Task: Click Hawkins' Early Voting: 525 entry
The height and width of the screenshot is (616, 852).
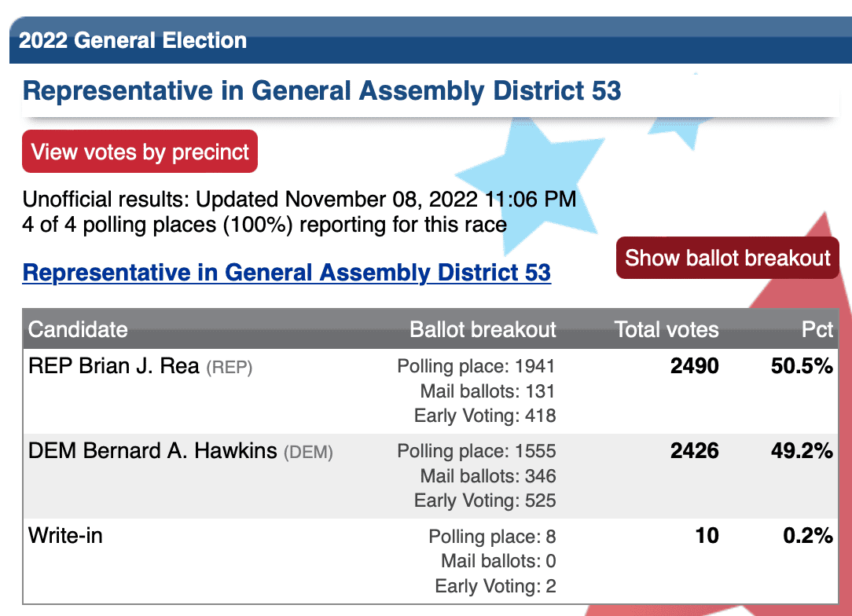Action: [485, 500]
